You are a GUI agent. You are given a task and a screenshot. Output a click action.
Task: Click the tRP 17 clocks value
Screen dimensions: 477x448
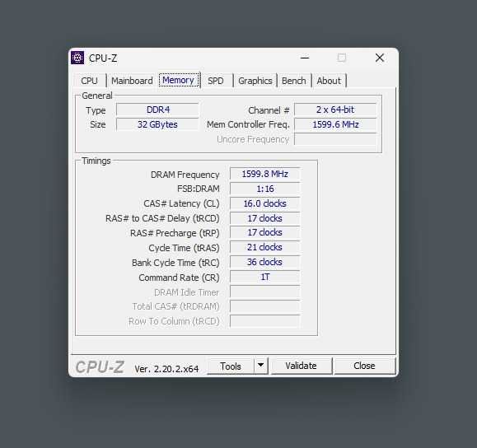(265, 233)
